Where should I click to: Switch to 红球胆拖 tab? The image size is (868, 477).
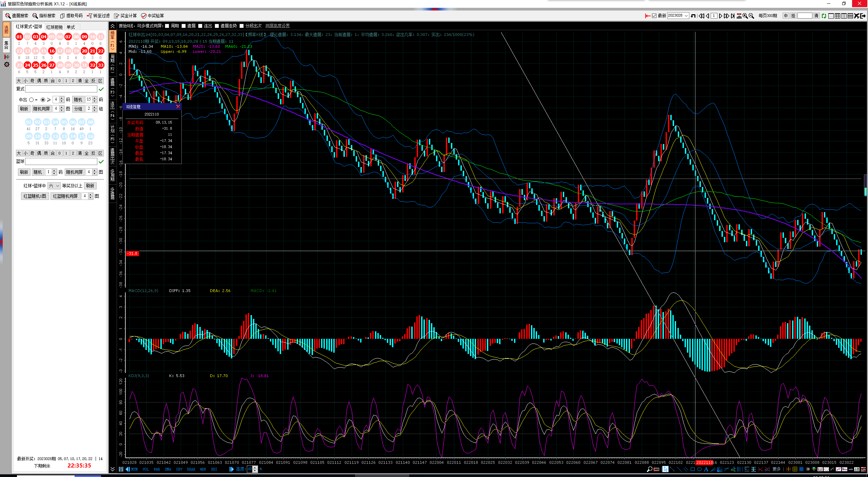55,27
